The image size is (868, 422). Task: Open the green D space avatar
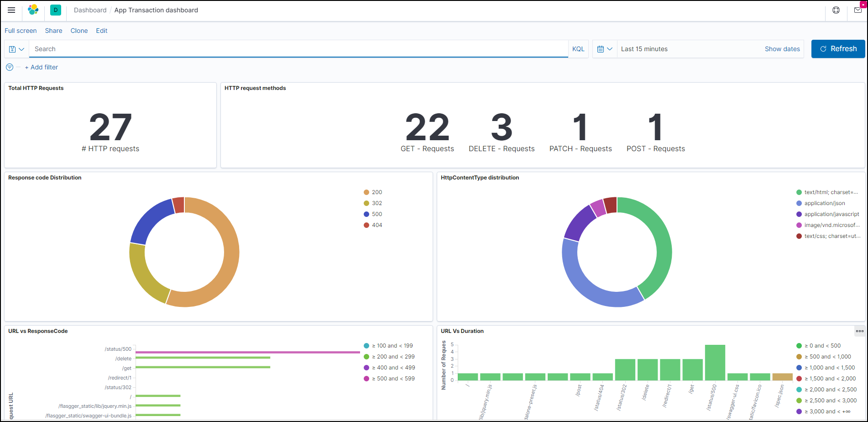tap(56, 10)
